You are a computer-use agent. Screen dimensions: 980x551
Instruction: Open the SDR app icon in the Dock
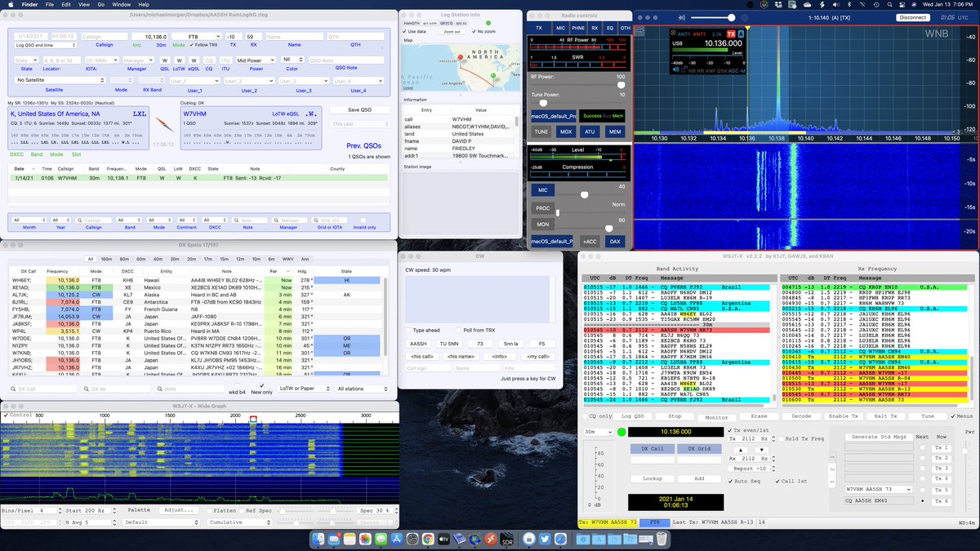click(506, 539)
